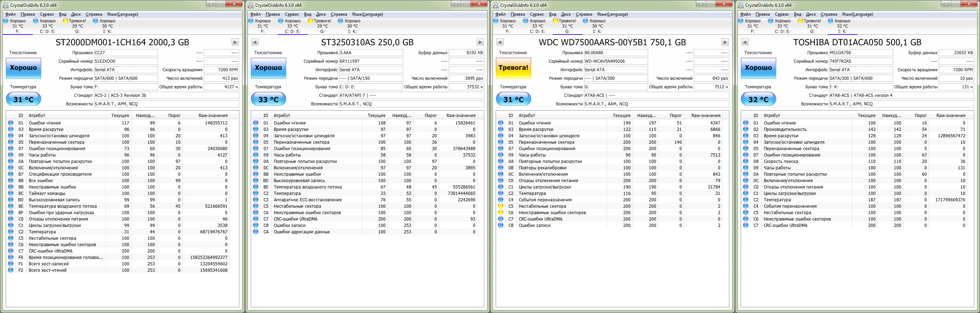
Task: Click status orb for BF Ошибки при ударных нагрузках
Action: click(x=11, y=213)
